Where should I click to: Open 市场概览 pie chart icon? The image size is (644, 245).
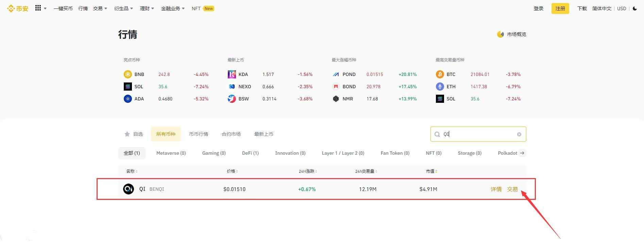point(501,34)
